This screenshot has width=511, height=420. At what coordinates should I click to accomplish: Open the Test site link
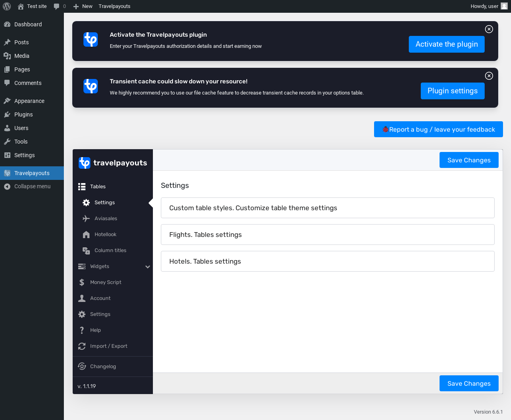37,6
